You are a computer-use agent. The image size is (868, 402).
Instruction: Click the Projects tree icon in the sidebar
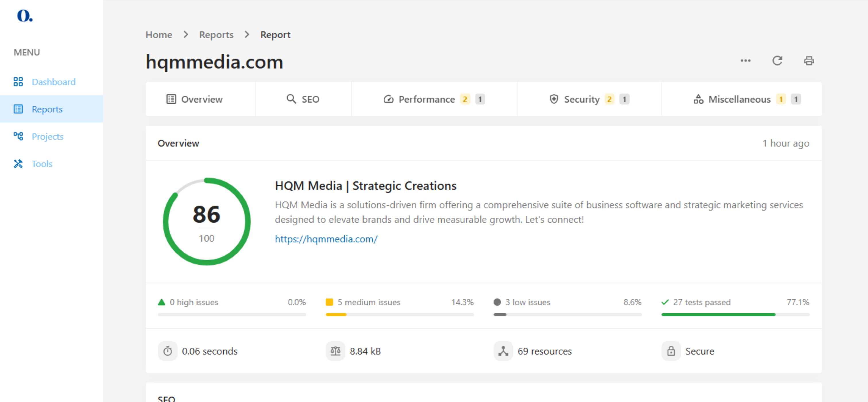pos(18,136)
